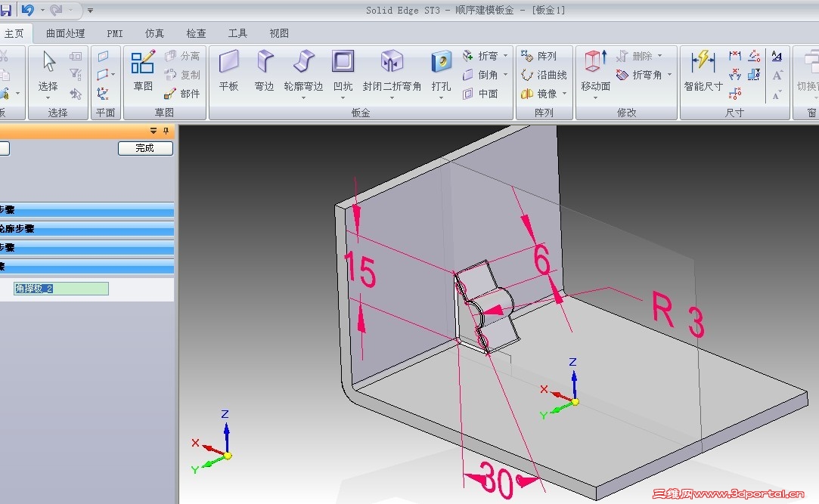Click the 封闭二折弯角 close corner icon
Screen dimensions: 819x504
coord(392,62)
